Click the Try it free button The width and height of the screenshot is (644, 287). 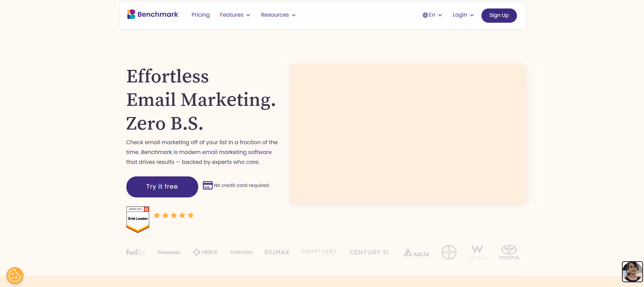(162, 187)
